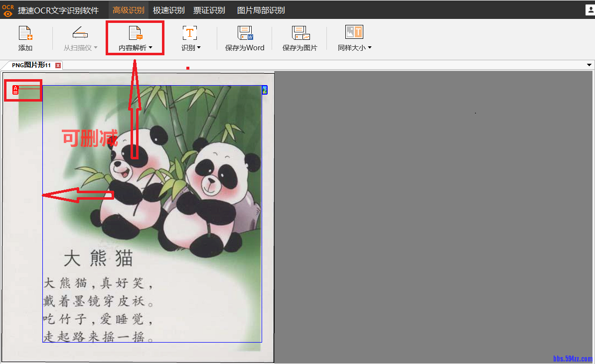This screenshot has height=364, width=595.
Task: Click the 同样大小 same-size icon
Action: coord(354,33)
